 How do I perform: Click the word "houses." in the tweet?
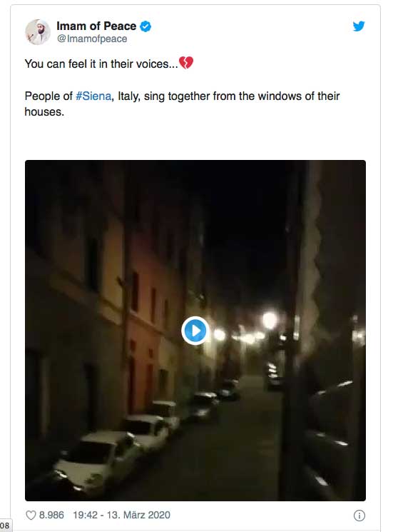coord(44,111)
